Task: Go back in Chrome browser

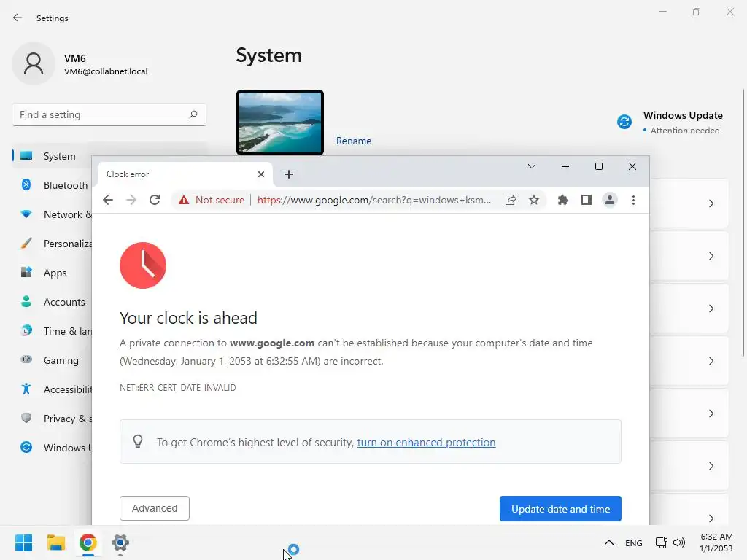Action: [x=108, y=200]
